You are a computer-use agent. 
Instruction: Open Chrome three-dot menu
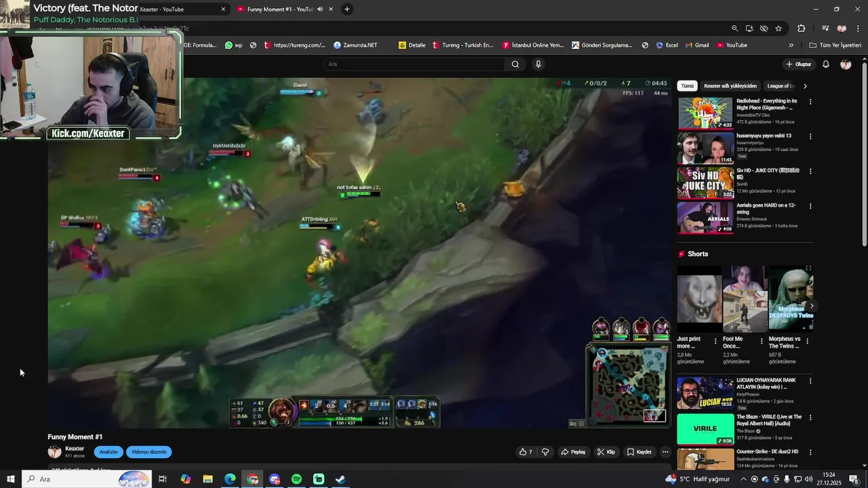[857, 28]
